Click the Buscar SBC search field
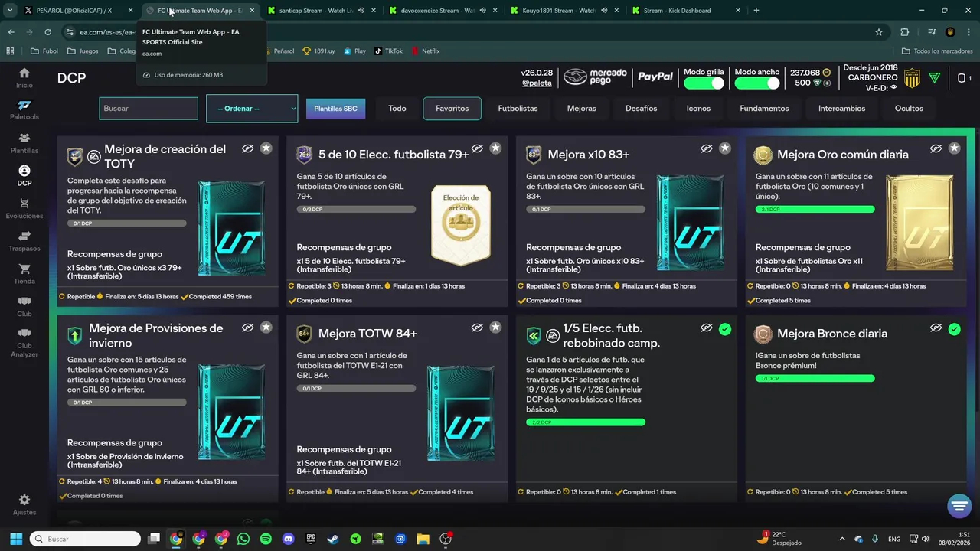Viewport: 980px width, 551px height. (x=149, y=109)
